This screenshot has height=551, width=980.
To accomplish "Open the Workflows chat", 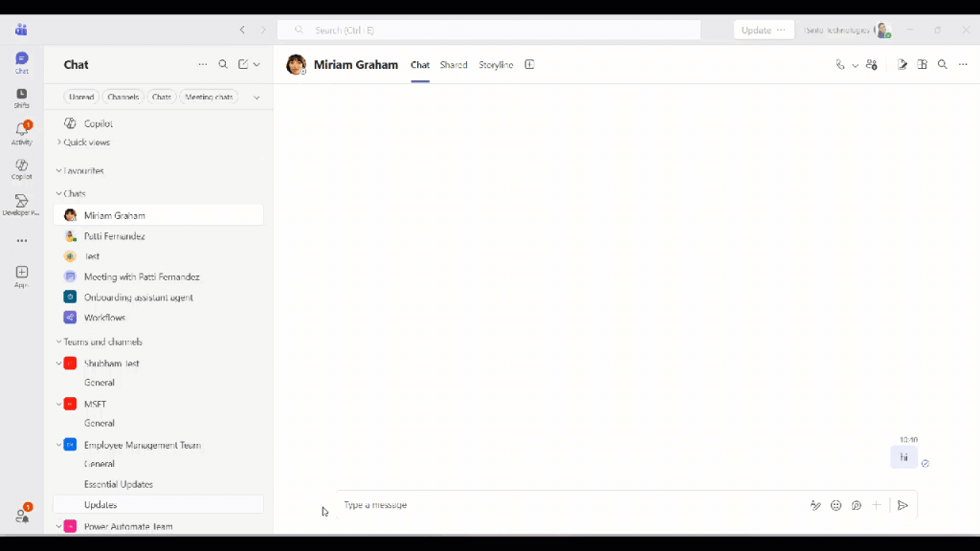I will point(158,318).
